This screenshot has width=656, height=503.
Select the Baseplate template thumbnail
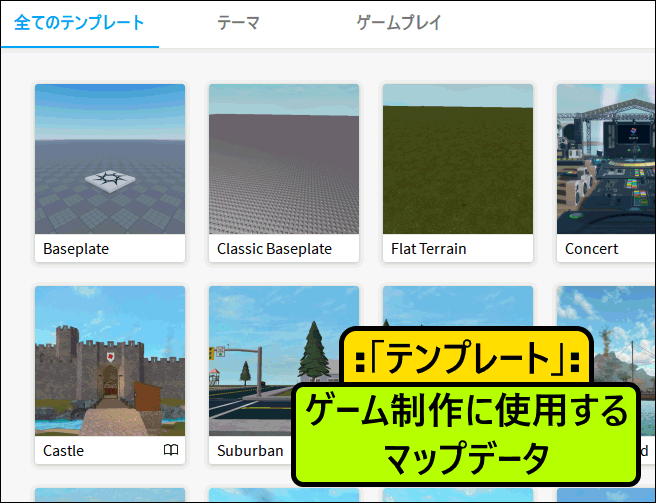[x=110, y=159]
